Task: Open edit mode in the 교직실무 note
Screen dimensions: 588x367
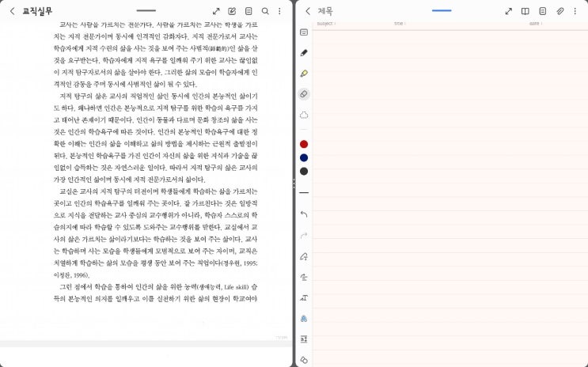Action: (x=232, y=11)
